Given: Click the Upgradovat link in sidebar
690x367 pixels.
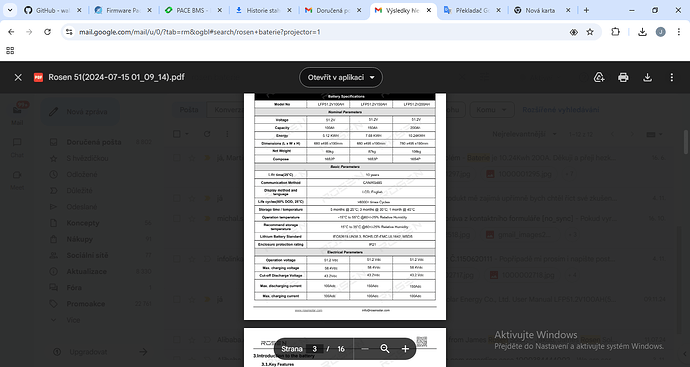Looking at the screenshot, I should (88, 352).
